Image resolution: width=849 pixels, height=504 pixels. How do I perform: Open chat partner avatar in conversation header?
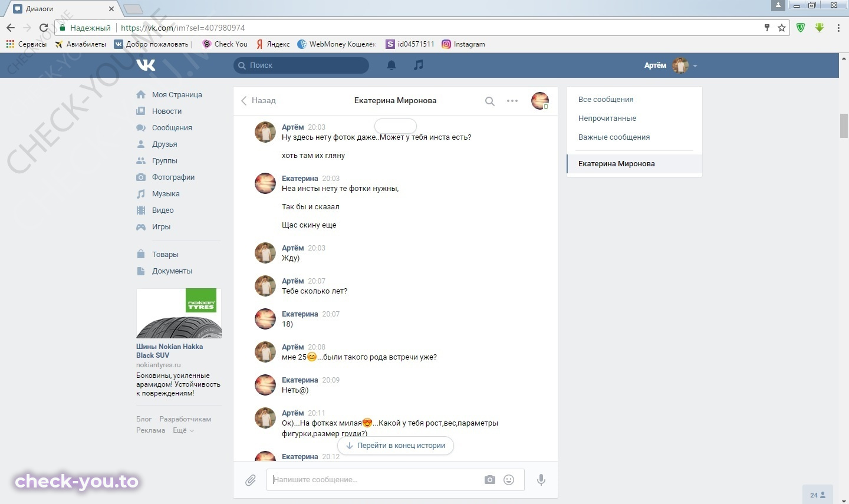click(539, 101)
